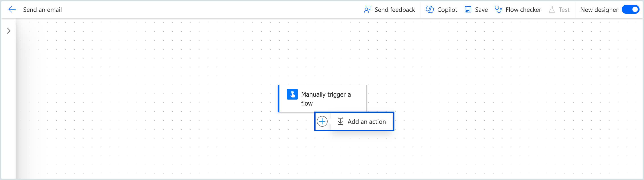Click the Test text label

(564, 10)
